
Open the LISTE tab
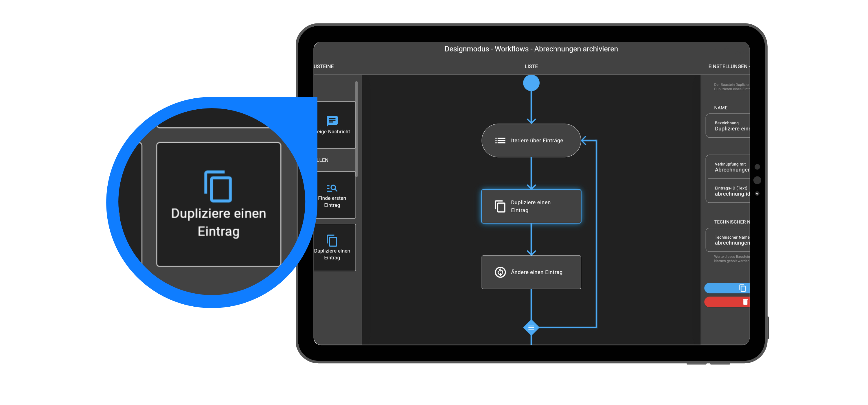pos(531,66)
